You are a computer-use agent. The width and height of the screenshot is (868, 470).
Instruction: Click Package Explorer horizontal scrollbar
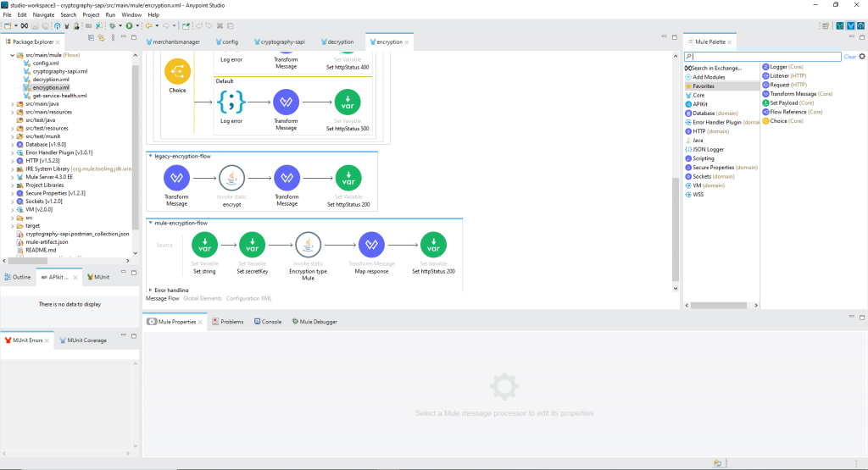(x=28, y=261)
